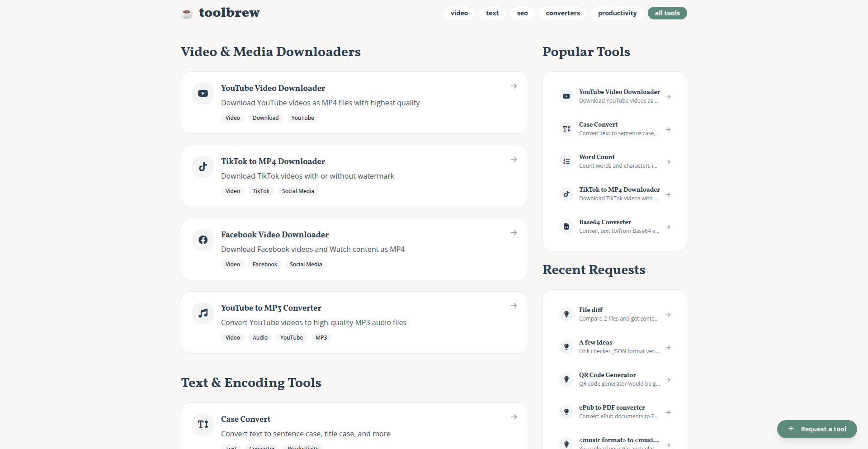Click Download tag on YouTube Video Downloader card

(266, 118)
